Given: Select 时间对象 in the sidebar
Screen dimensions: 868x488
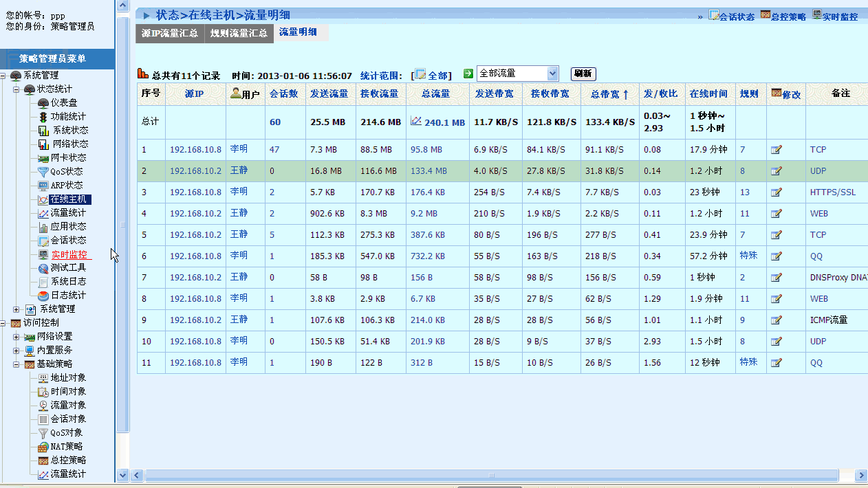Looking at the screenshot, I should [x=68, y=391].
